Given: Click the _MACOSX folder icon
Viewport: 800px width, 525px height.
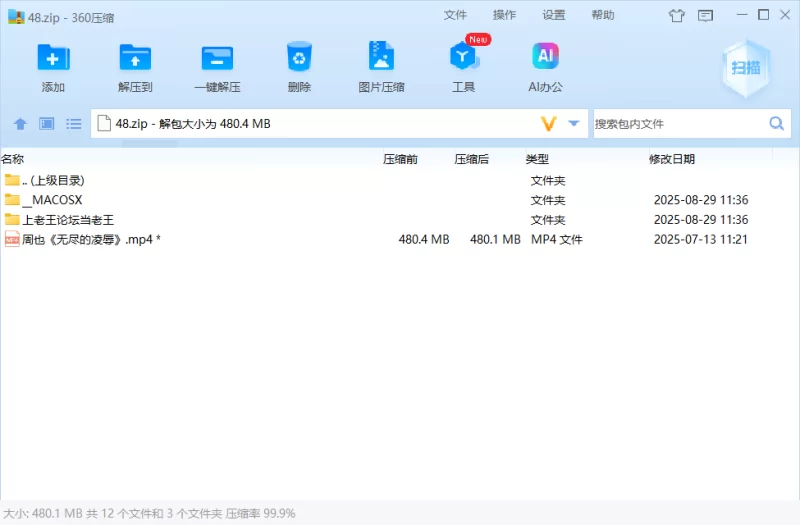Looking at the screenshot, I should pyautogui.click(x=12, y=199).
